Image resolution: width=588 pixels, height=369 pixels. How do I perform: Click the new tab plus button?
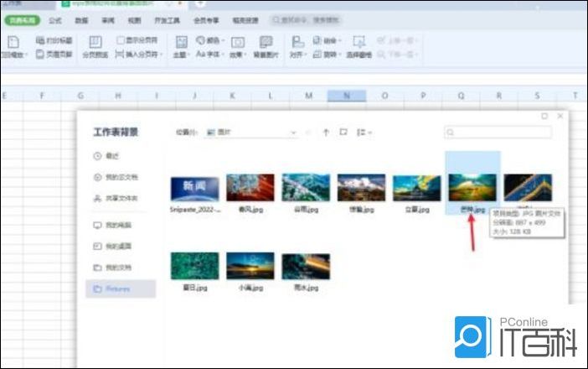(201, 3)
